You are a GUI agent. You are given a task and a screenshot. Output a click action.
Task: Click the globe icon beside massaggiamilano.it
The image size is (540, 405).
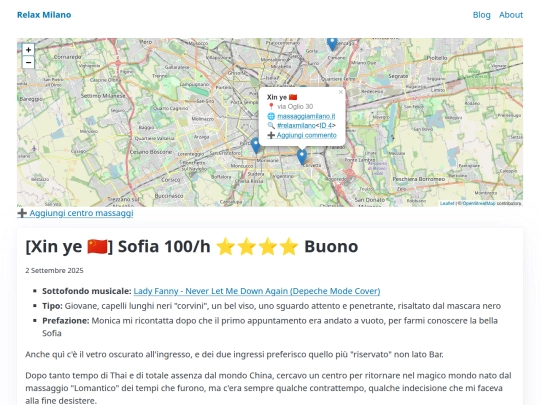[x=271, y=116]
